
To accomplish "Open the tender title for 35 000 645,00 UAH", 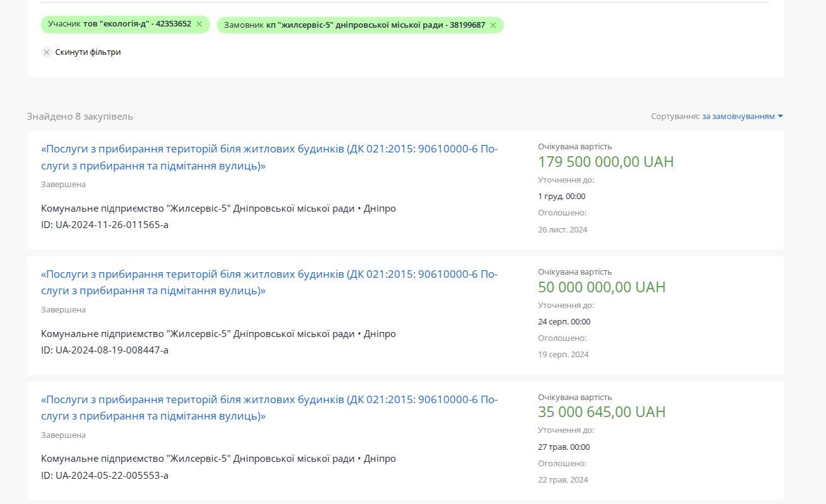I will pos(269,408).
